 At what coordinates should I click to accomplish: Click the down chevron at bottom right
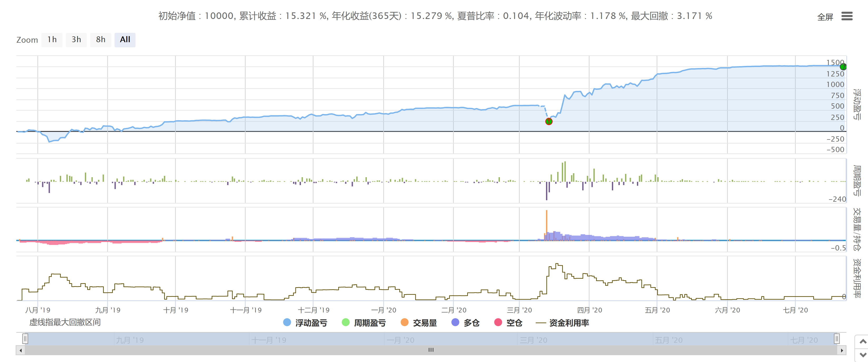click(x=863, y=355)
